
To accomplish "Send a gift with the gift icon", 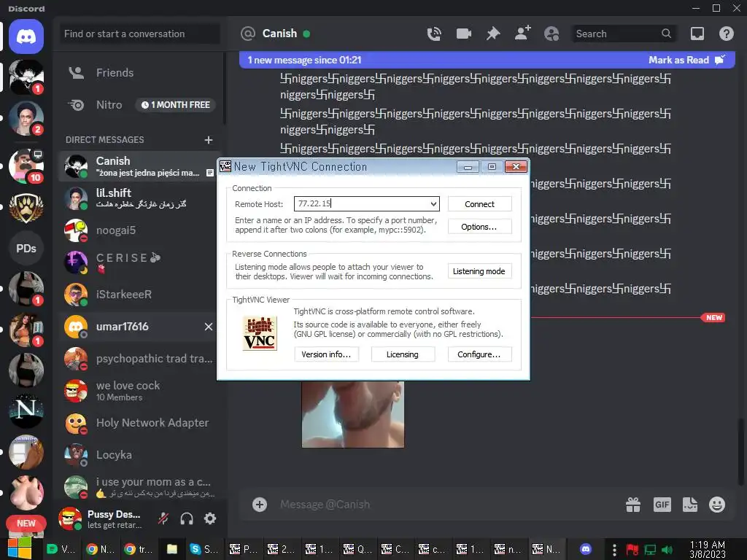I will pyautogui.click(x=633, y=505).
